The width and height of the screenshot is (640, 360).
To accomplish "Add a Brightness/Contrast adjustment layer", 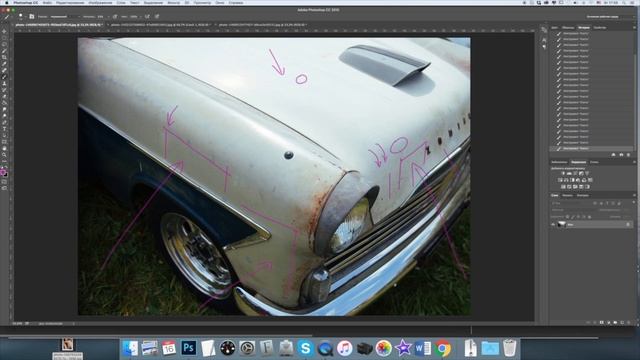I will click(x=564, y=173).
